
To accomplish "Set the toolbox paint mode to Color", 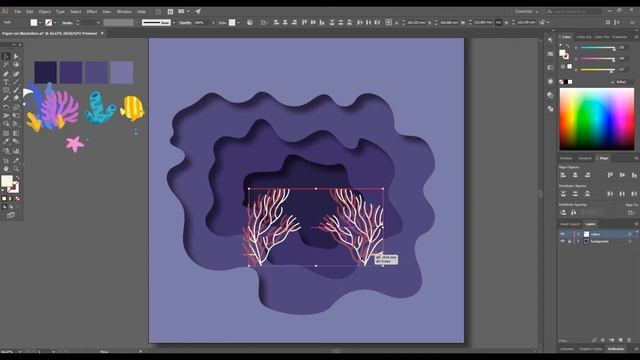I will pos(4,198).
